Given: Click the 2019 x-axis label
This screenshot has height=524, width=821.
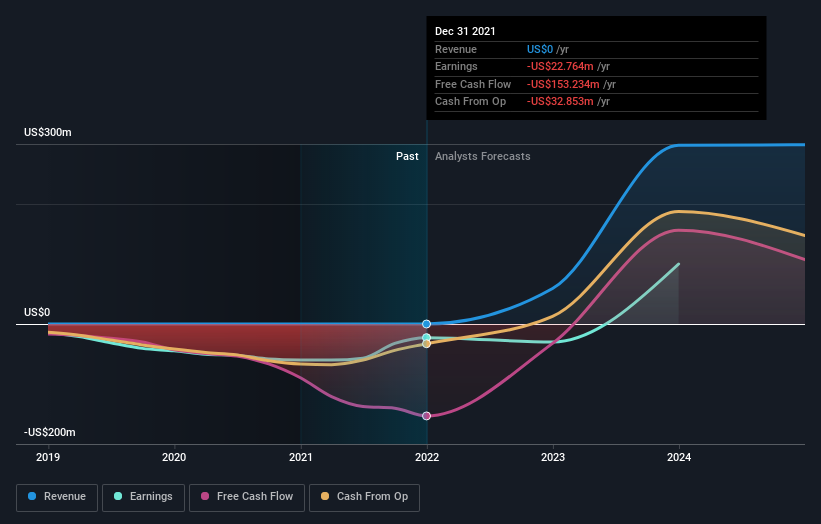Looking at the screenshot, I should (48, 457).
